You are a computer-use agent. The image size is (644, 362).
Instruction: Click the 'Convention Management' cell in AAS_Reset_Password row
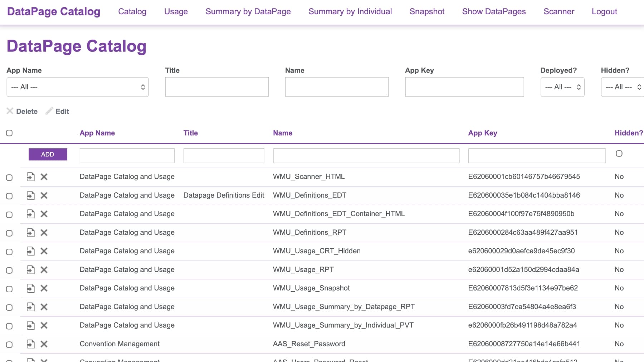119,344
